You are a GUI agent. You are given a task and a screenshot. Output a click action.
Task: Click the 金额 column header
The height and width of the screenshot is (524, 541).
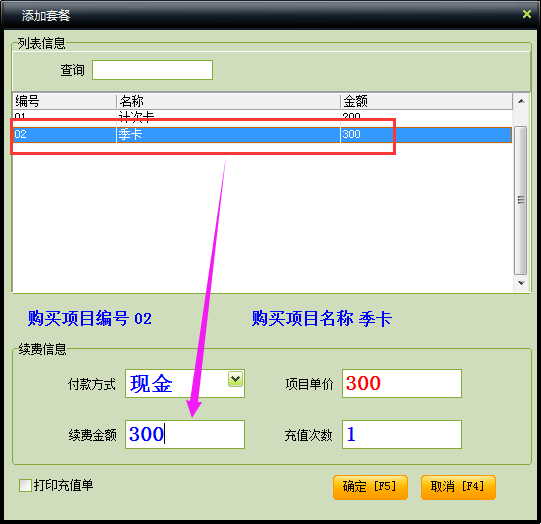coord(426,101)
